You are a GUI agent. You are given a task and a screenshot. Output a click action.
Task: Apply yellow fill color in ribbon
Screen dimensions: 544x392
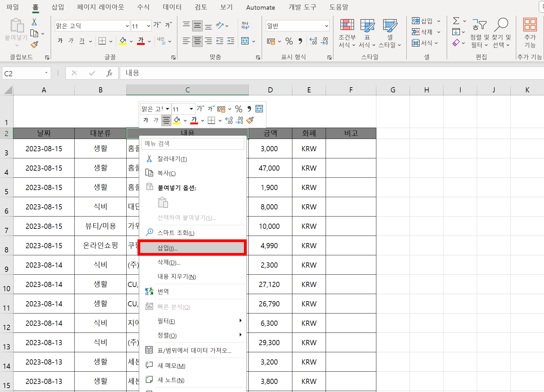pos(123,41)
